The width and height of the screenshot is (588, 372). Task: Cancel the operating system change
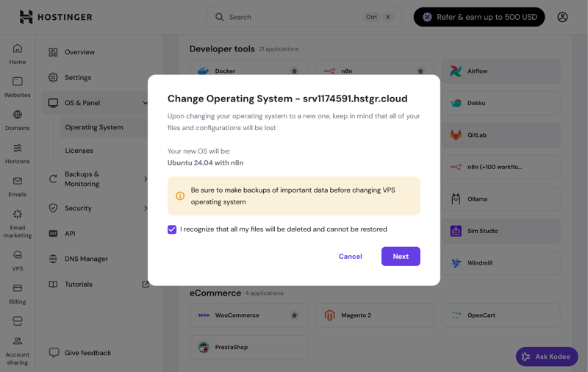pyautogui.click(x=350, y=257)
